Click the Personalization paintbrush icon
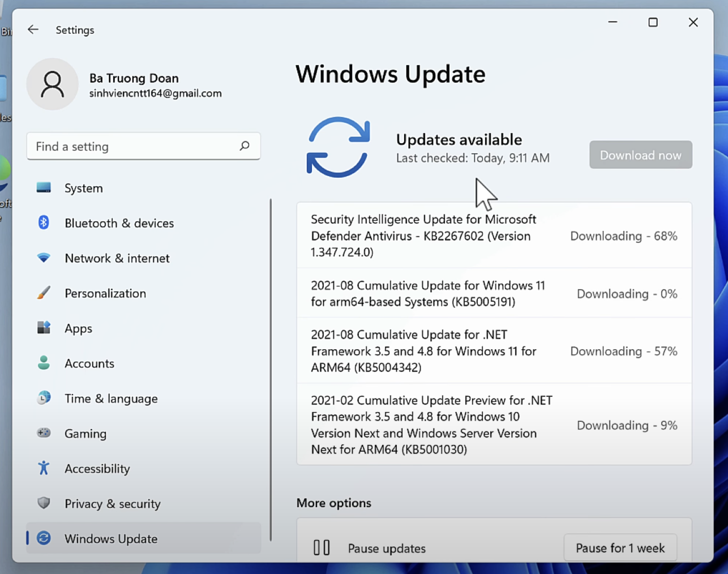Screen dimensions: 728x574 44,293
